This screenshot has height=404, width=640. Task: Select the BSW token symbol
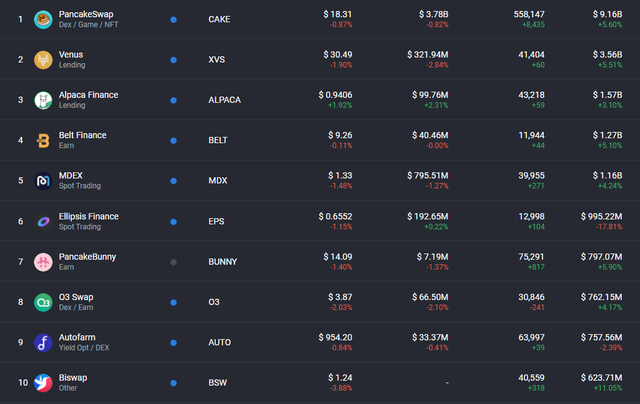[x=218, y=383]
